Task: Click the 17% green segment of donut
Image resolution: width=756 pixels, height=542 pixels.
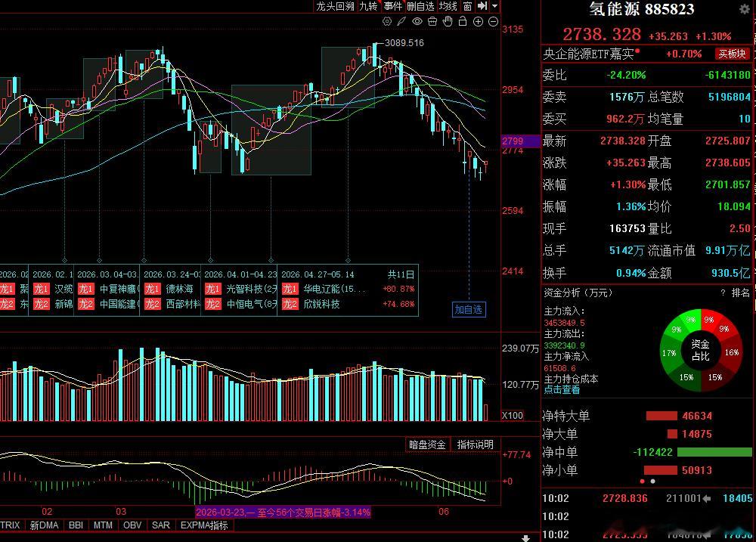Action: click(669, 353)
